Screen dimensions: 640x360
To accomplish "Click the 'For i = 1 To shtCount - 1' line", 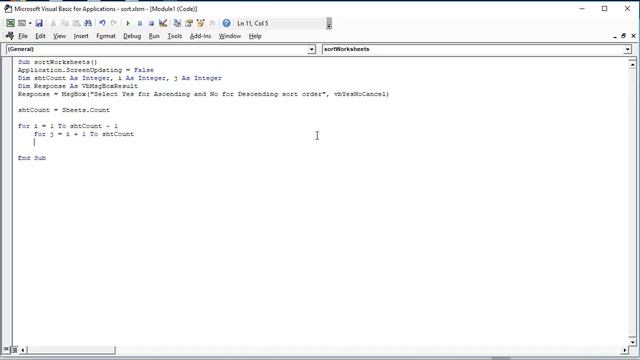I will (x=68, y=126).
